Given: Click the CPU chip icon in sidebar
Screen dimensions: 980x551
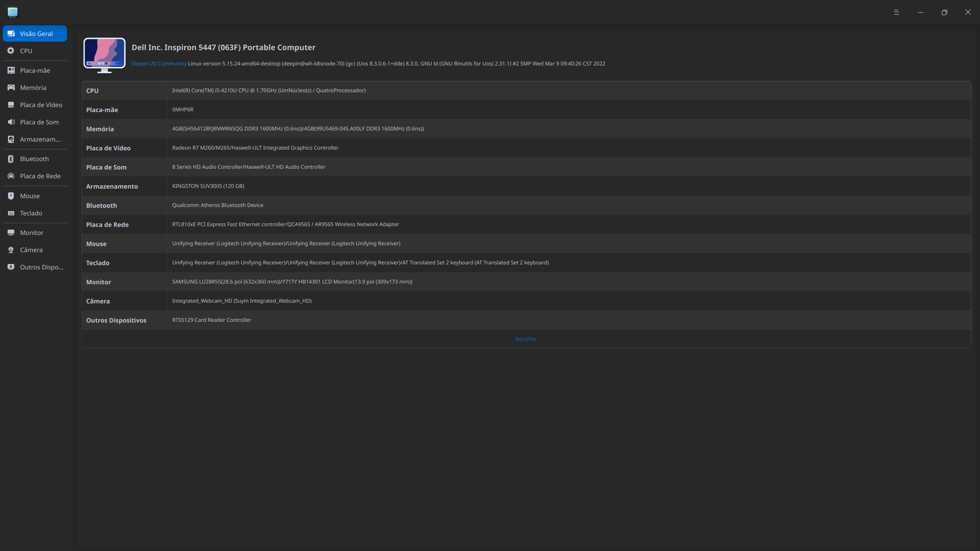Looking at the screenshot, I should pyautogui.click(x=11, y=51).
